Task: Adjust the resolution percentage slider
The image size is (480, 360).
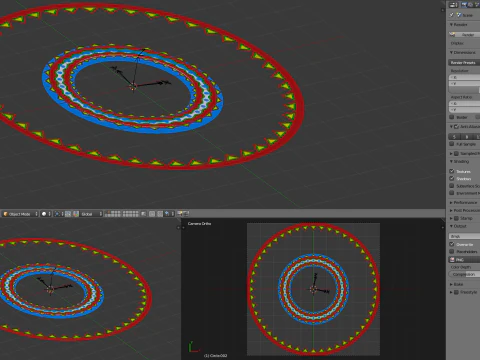Action: (465, 90)
